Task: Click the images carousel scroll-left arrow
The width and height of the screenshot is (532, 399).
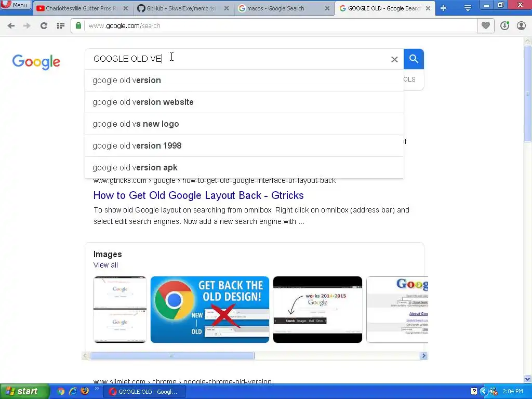Action: pos(86,355)
